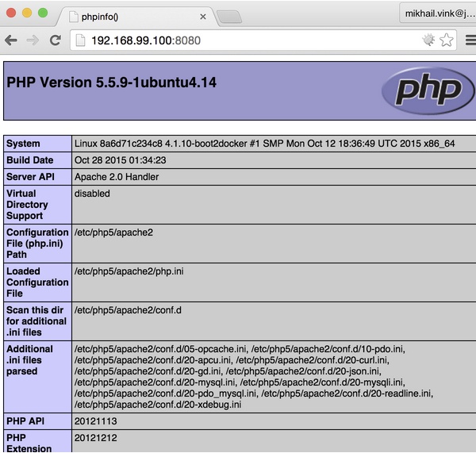Click the Linux 8a6d71c234c8 system value
This screenshot has width=476, height=453.
(264, 144)
